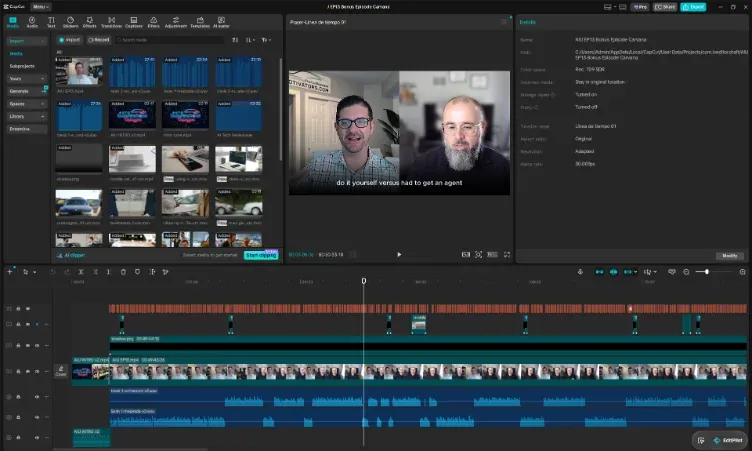752x451 pixels.
Task: Select the shadow.png clip on timeline
Action: click(428, 345)
